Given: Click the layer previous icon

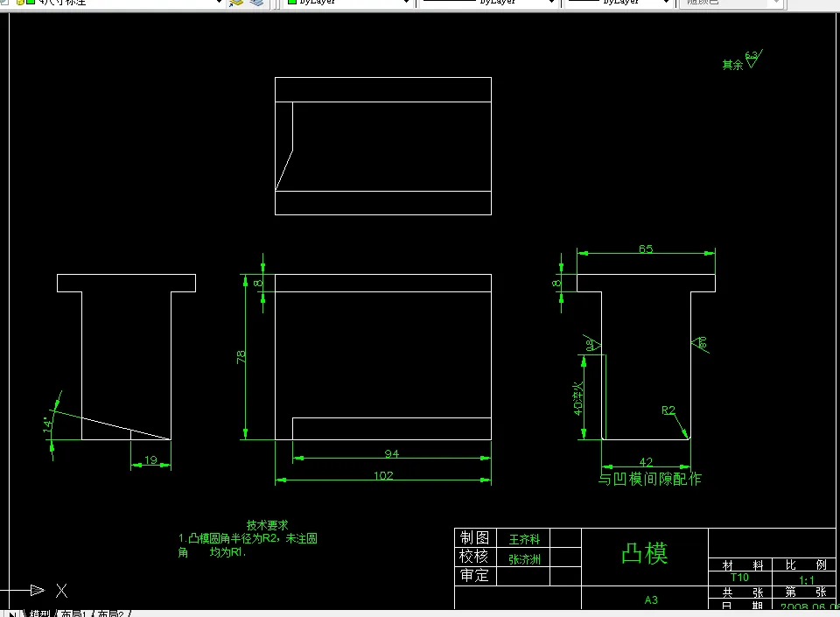Looking at the screenshot, I should [257, 2].
